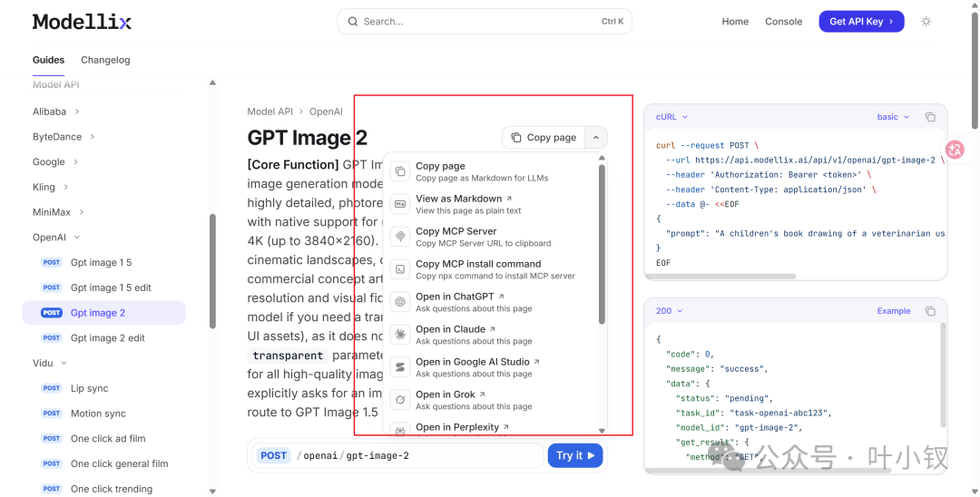Click the search magnifier icon
Viewport: 980px width, 497px height.
coord(353,21)
